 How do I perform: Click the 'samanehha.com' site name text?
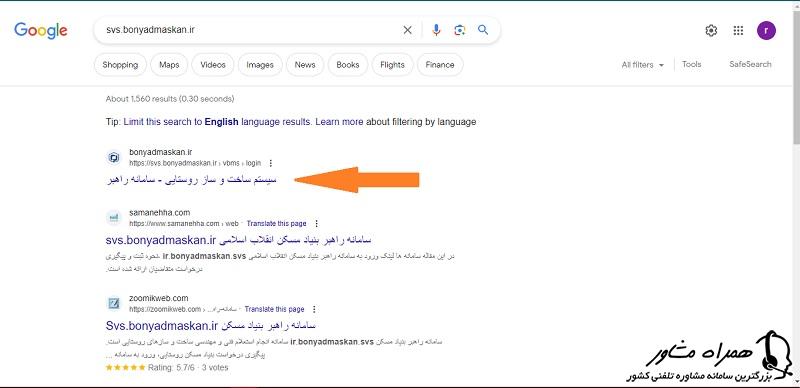pos(160,212)
